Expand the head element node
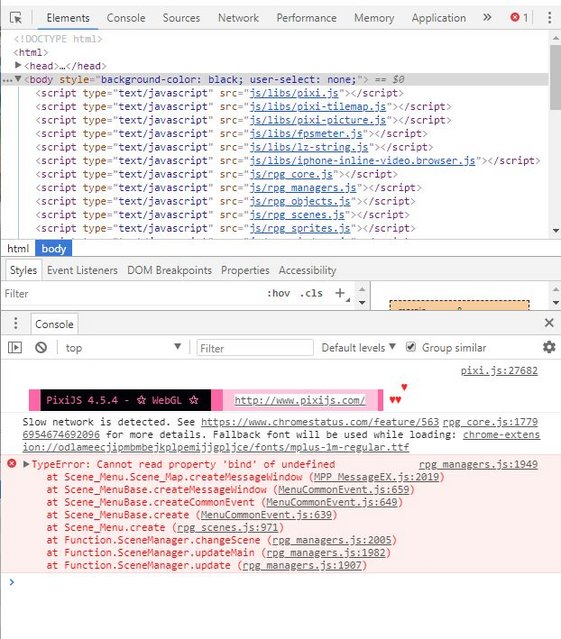The height and width of the screenshot is (639, 561). (x=18, y=65)
